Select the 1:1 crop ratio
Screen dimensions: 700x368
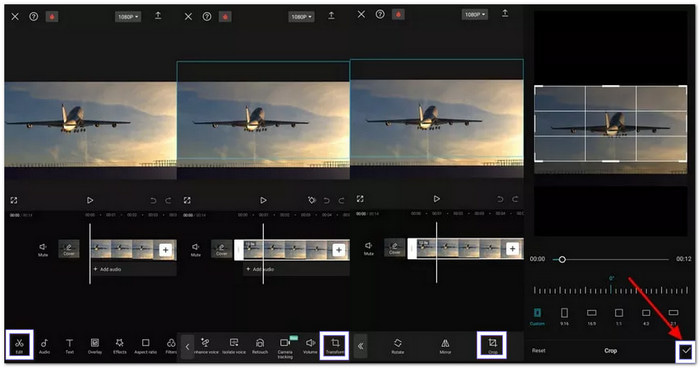(x=619, y=316)
